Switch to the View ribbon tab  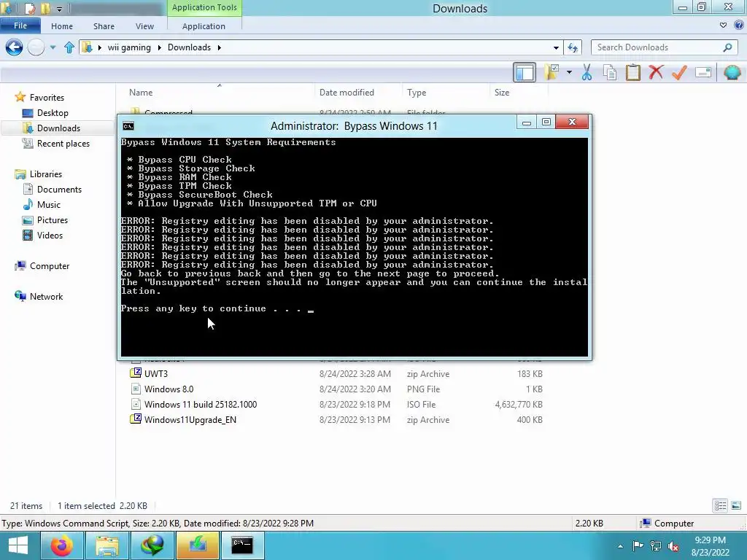click(x=144, y=26)
